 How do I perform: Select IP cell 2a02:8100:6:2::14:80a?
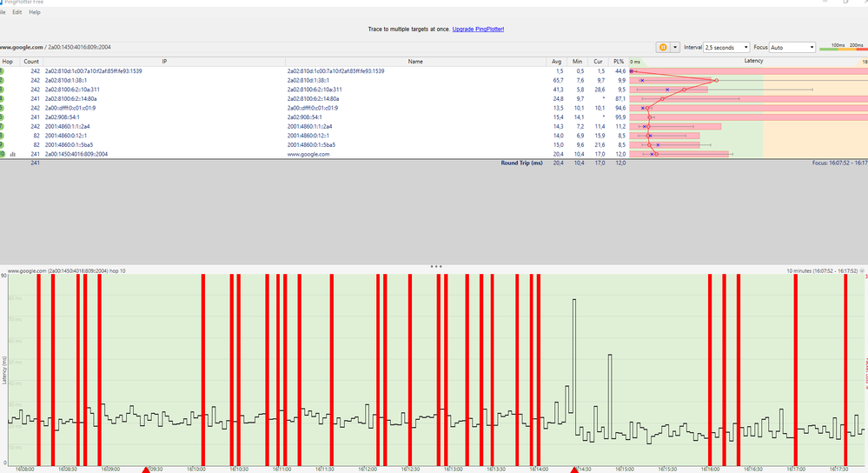tap(70, 99)
